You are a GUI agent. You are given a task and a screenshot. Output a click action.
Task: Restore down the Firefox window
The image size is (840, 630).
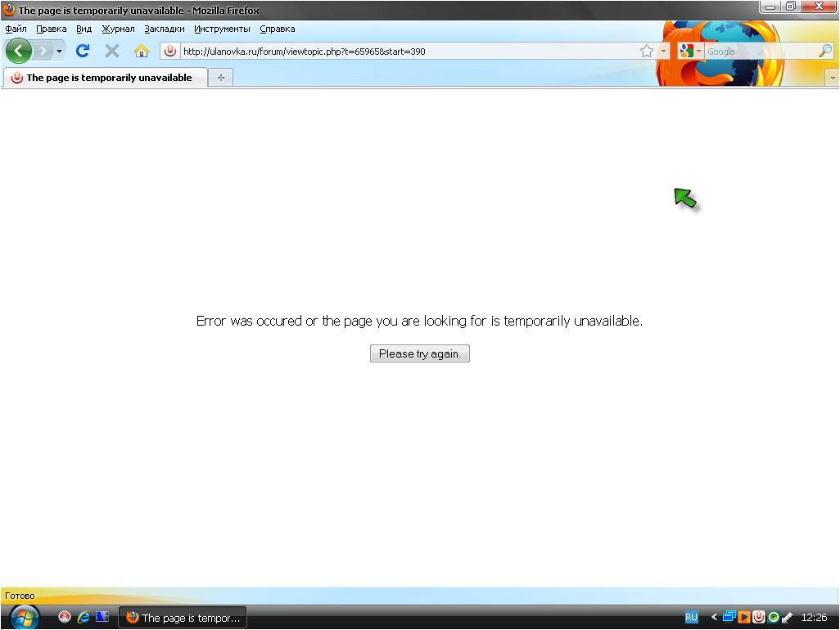point(791,7)
